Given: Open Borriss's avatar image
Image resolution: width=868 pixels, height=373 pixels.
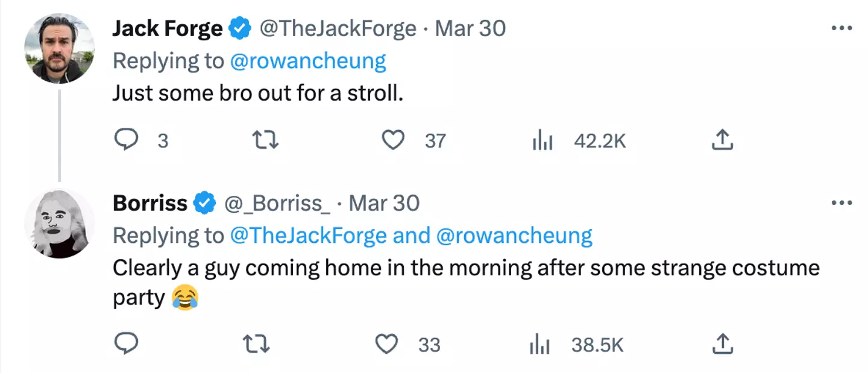Looking at the screenshot, I should [59, 223].
